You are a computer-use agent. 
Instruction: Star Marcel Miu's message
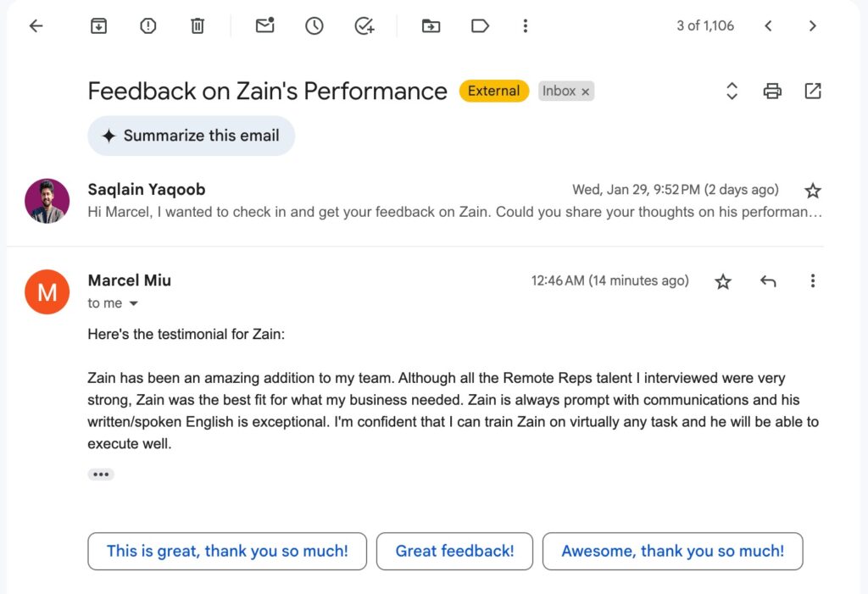[723, 281]
